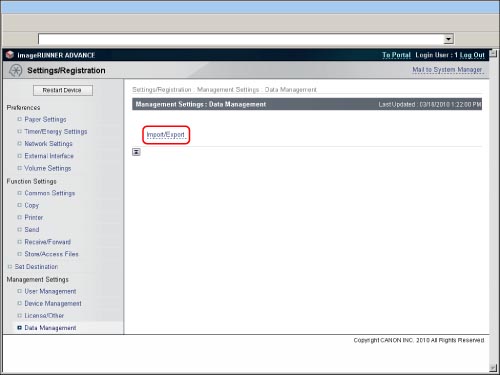
Task: Open the address bar dropdown arrow
Action: [x=448, y=39]
